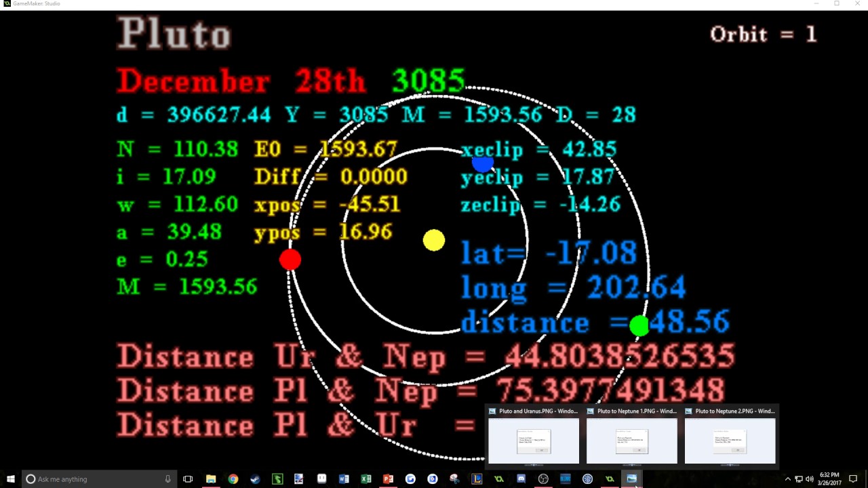The image size is (868, 488).
Task: Click the December 28th date text
Action: (x=241, y=81)
